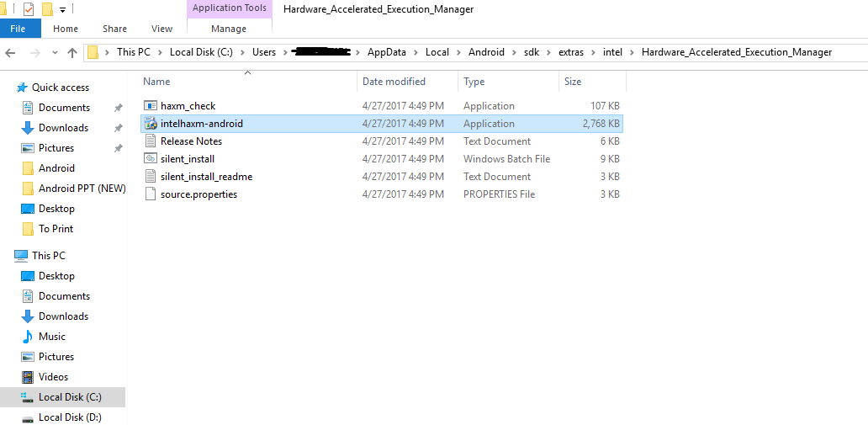Navigate to extras in address bar
This screenshot has height=425, width=868.
click(571, 53)
